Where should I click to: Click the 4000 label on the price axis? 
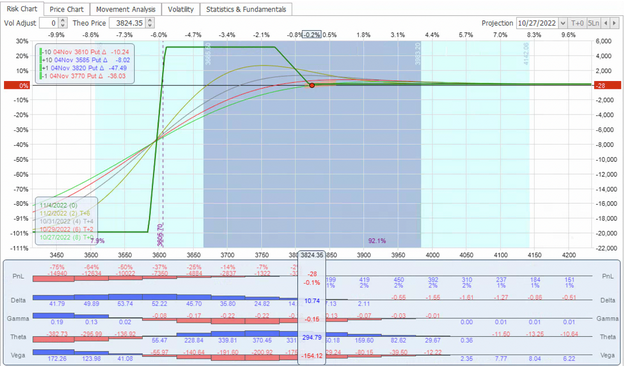pos(432,255)
